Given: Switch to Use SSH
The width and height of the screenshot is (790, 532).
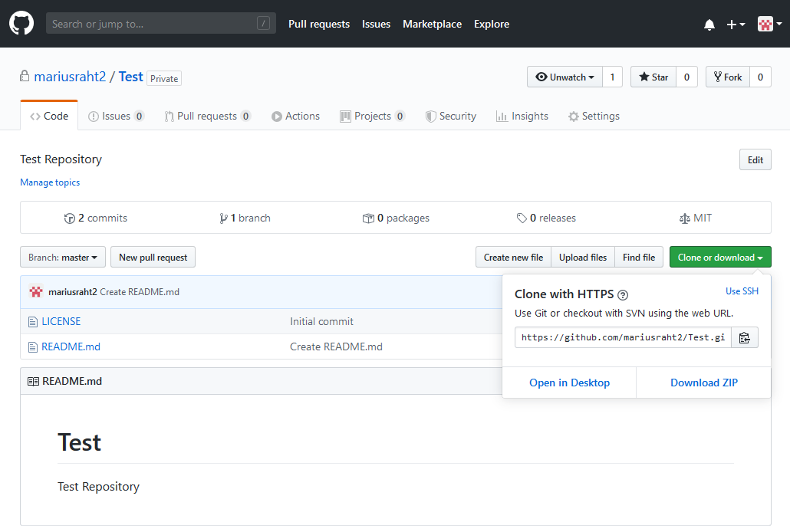Looking at the screenshot, I should [x=742, y=291].
